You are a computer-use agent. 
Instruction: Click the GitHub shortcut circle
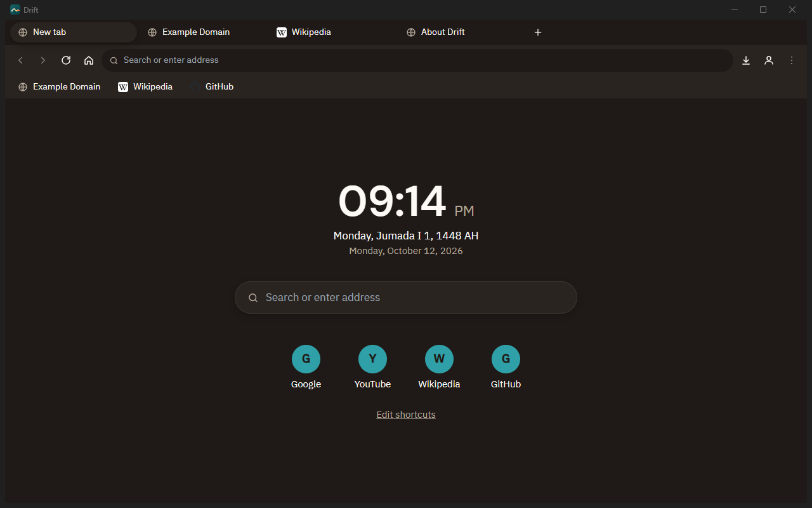pyautogui.click(x=506, y=359)
